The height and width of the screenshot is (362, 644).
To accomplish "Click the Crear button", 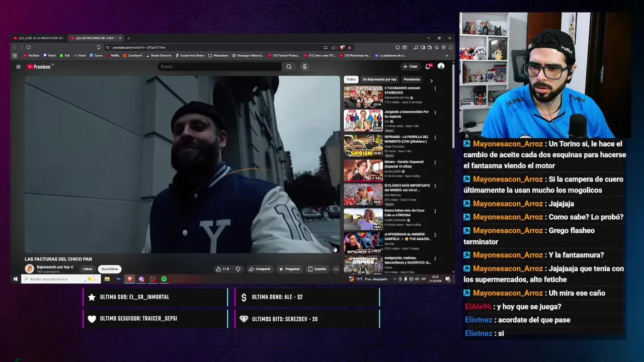I will click(x=410, y=66).
